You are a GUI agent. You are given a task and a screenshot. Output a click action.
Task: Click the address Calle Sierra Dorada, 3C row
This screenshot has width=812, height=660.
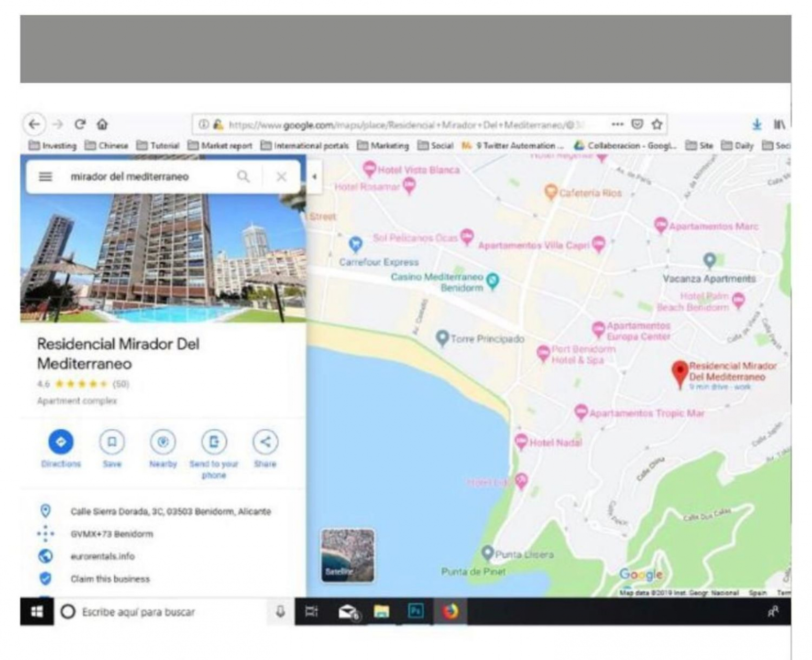click(163, 511)
